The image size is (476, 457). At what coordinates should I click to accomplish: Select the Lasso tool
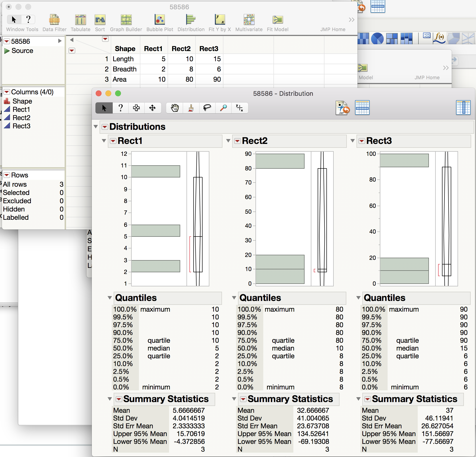207,108
